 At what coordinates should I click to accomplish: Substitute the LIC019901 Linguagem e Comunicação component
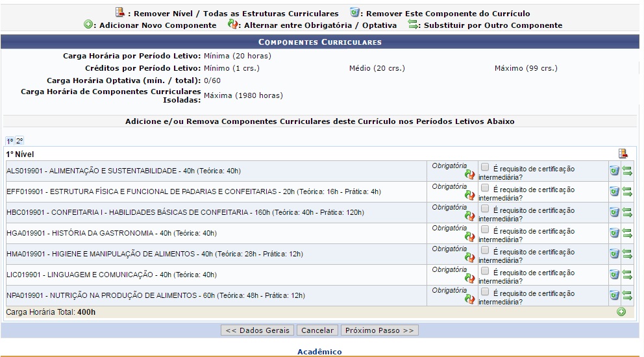coord(627,275)
